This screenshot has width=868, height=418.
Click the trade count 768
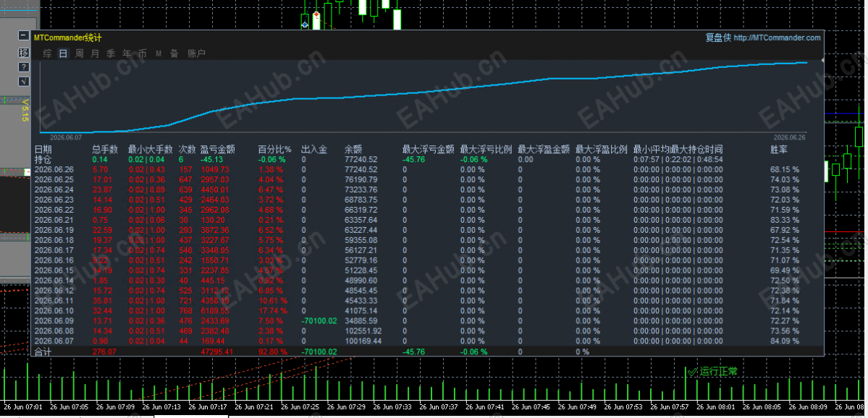(185, 311)
